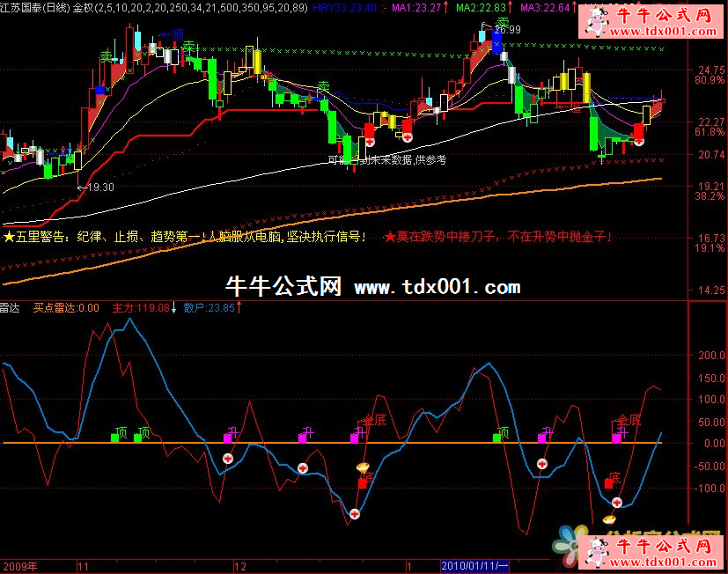The width and height of the screenshot is (728, 574).
Task: Click the 2009年 label on date axis
Action: (21, 566)
